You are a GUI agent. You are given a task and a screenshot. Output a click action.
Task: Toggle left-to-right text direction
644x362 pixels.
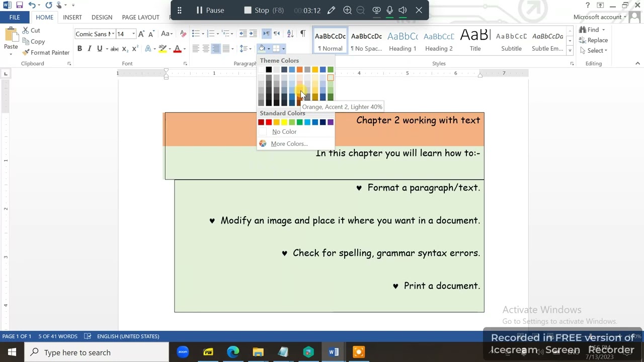[267, 34]
